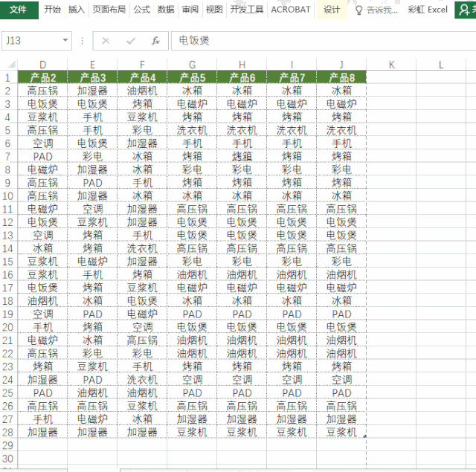Viewport: 476px width, 472px height.
Task: Click cell D4 containing 豆浆机
Action: pos(42,117)
